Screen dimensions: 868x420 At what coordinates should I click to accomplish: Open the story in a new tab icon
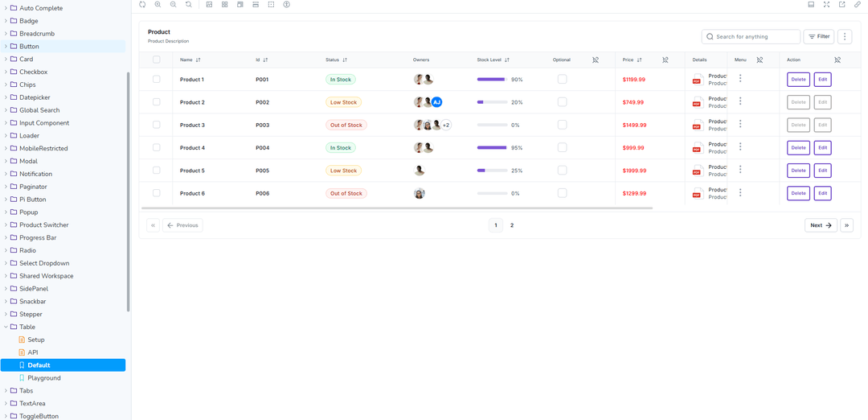pos(842,5)
